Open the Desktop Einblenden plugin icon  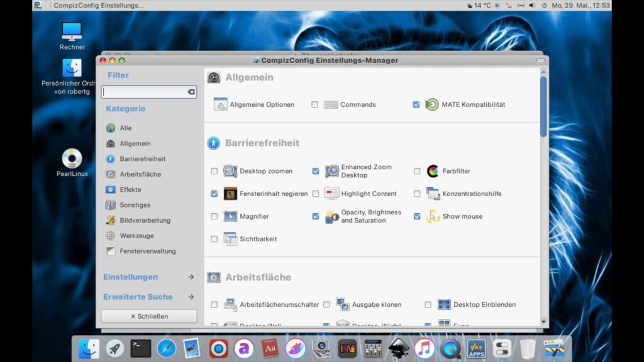click(x=444, y=304)
